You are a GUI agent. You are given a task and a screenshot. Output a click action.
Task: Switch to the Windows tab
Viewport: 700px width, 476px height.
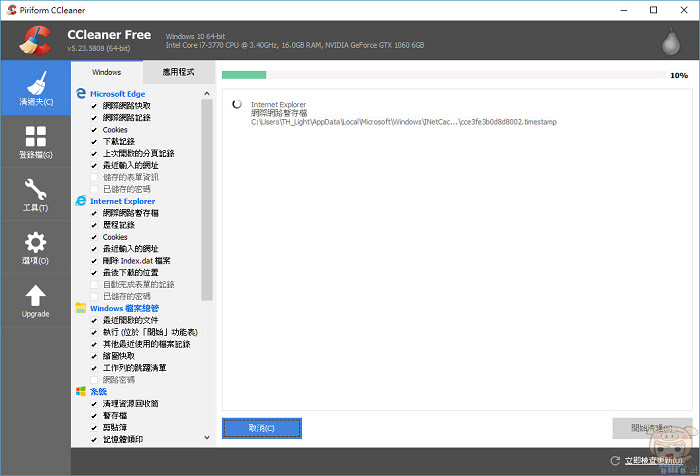point(107,72)
